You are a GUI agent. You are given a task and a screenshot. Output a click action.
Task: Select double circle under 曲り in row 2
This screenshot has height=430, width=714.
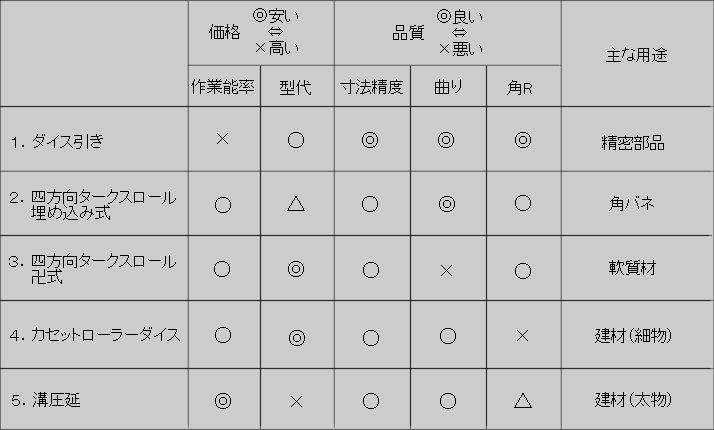tap(447, 204)
